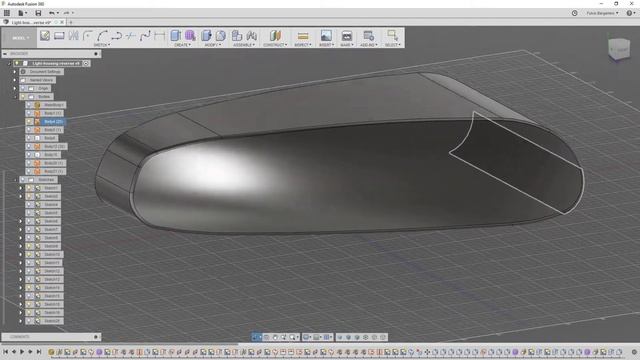The width and height of the screenshot is (640, 360).
Task: Click the ViewCube in the corner
Action: tap(619, 49)
